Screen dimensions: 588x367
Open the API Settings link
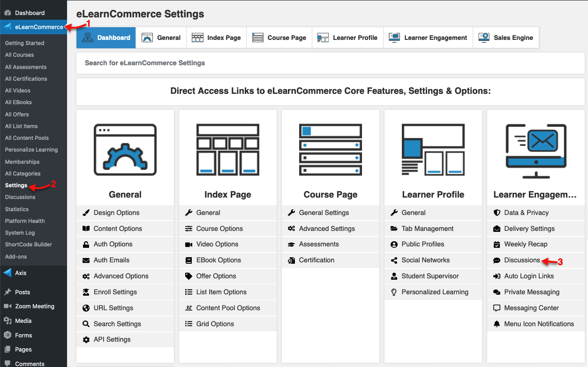coord(112,339)
